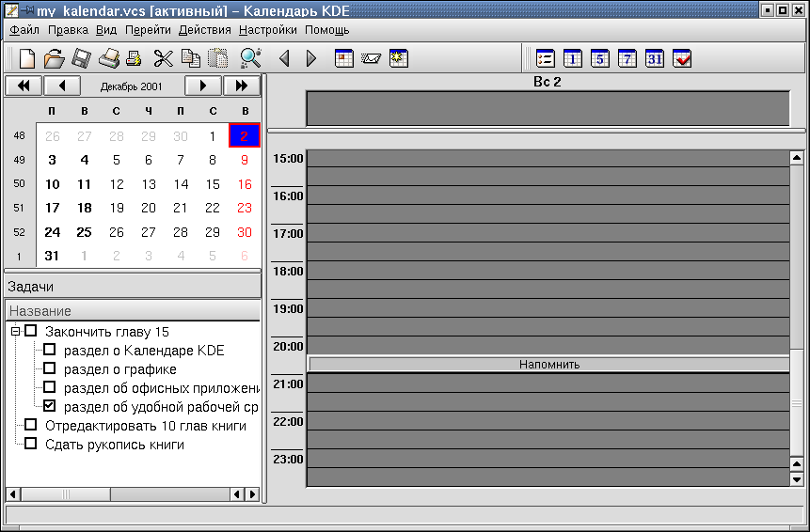Screen dimensions: 810x532
Task: Print the calendar using the printer icon
Action: pyautogui.click(x=109, y=58)
